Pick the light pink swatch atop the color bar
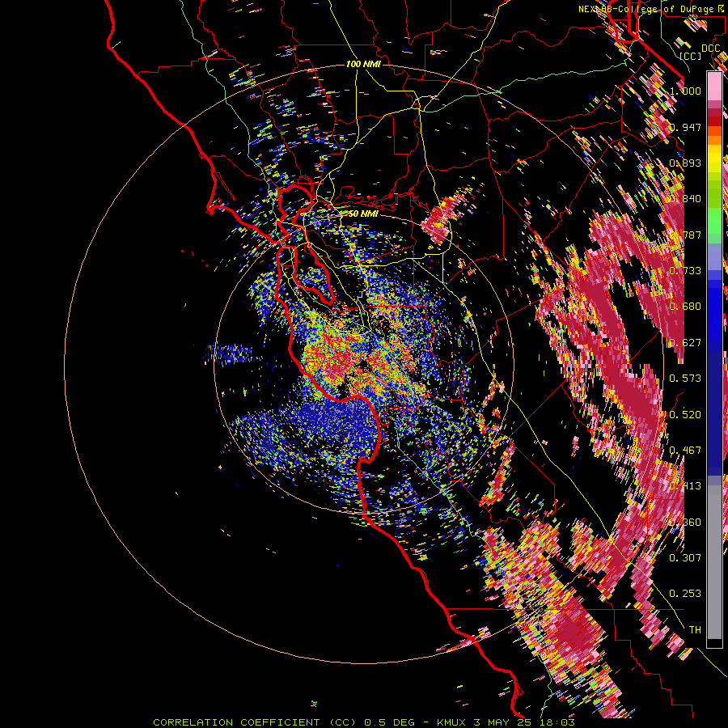The height and width of the screenshot is (728, 728). [714, 86]
